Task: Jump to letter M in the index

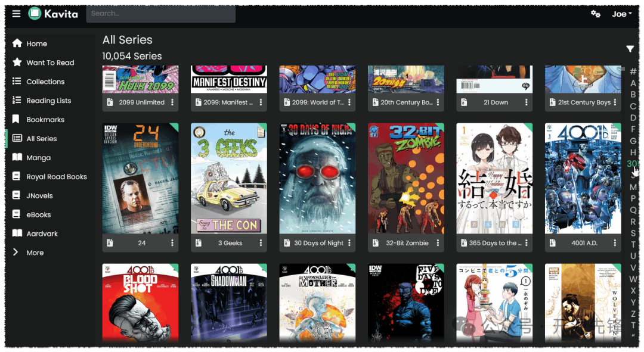Action: tap(633, 187)
